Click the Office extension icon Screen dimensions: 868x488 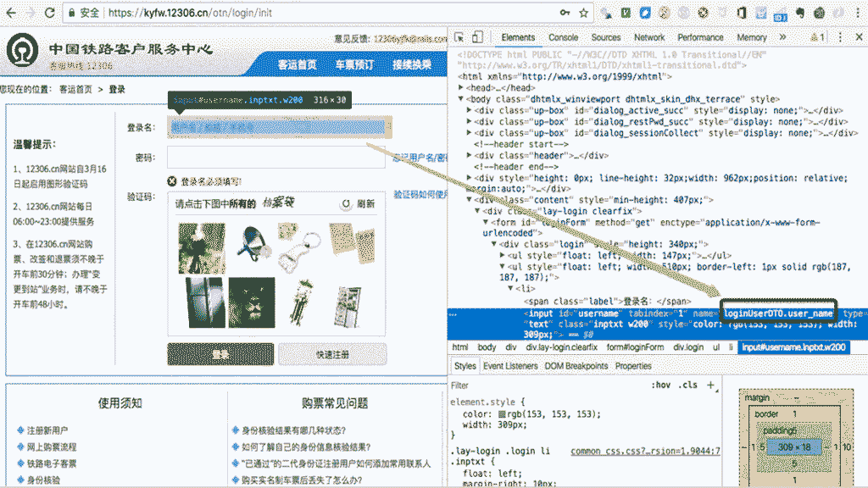point(742,13)
